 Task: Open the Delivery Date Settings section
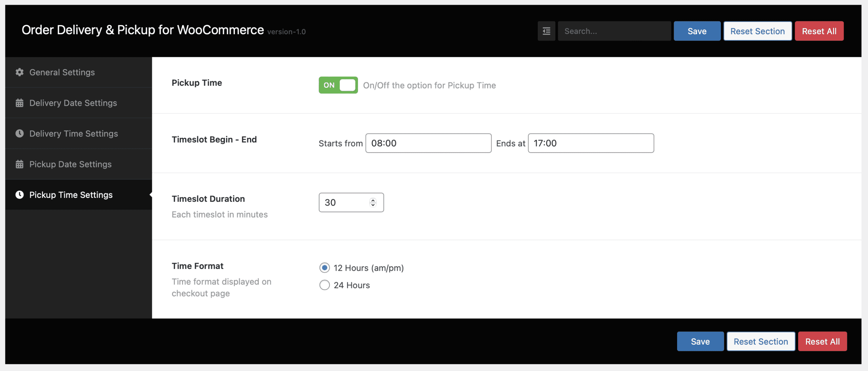point(73,102)
